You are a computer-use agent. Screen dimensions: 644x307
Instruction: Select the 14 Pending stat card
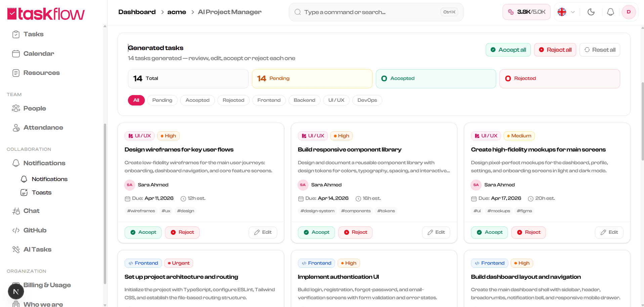[x=312, y=79]
